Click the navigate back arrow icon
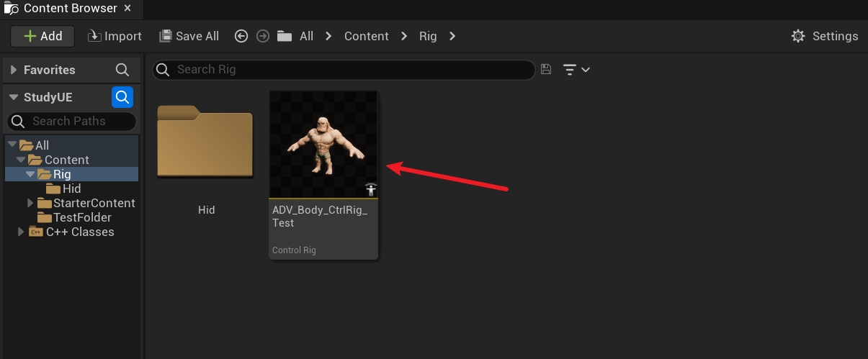This screenshot has width=868, height=359. point(241,36)
